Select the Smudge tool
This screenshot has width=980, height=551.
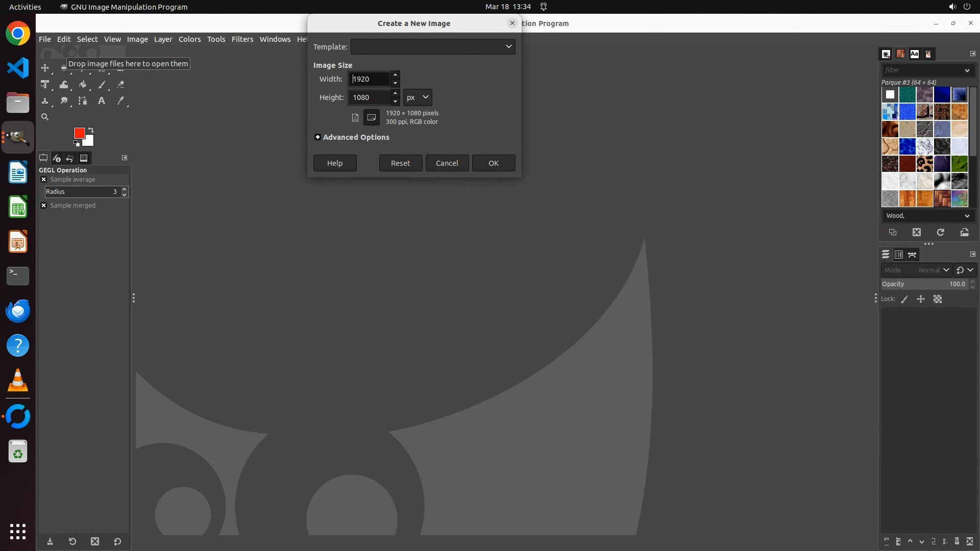pyautogui.click(x=64, y=101)
